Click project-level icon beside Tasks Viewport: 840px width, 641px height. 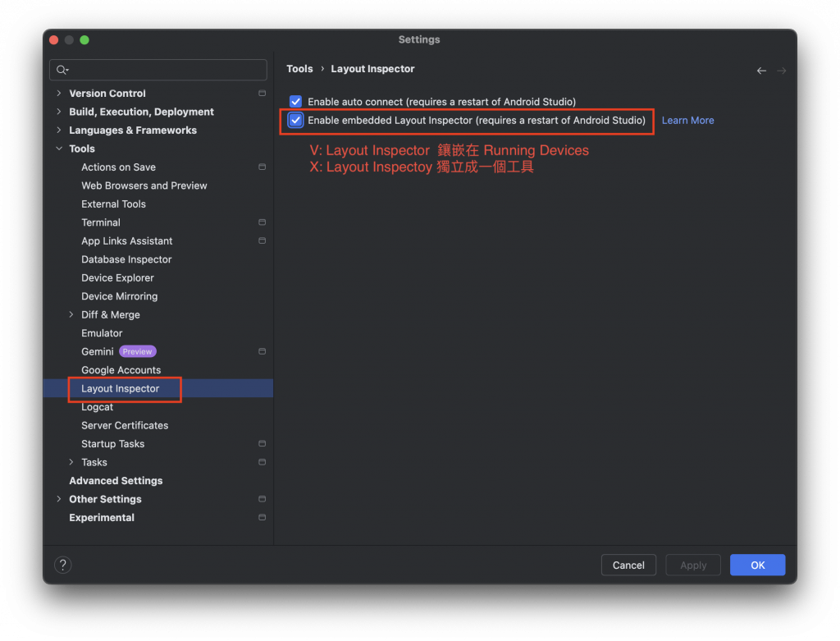pos(262,462)
